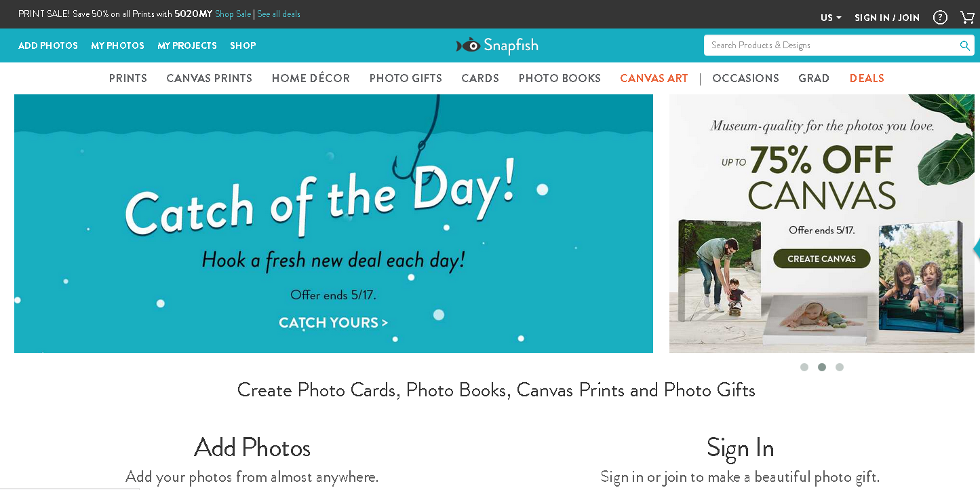Select the second carousel dot indicator
This screenshot has width=980, height=490.
pyautogui.click(x=822, y=367)
